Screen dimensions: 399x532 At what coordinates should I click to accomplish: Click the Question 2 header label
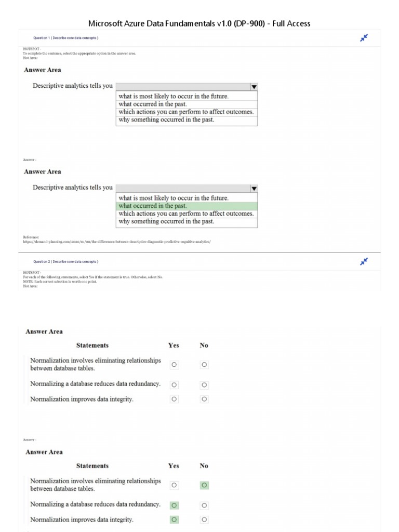[x=65, y=261]
